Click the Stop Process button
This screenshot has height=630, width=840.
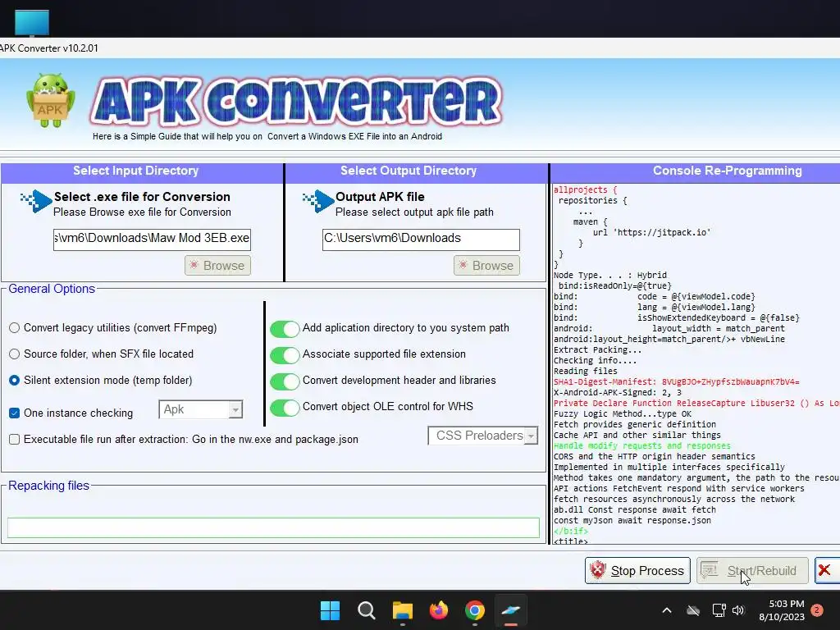[x=637, y=571]
